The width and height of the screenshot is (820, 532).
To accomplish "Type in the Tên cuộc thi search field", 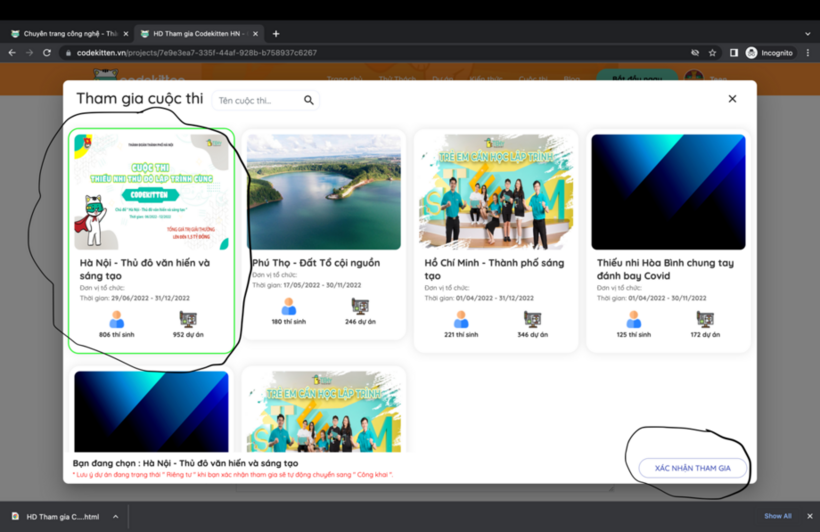I will click(x=258, y=100).
